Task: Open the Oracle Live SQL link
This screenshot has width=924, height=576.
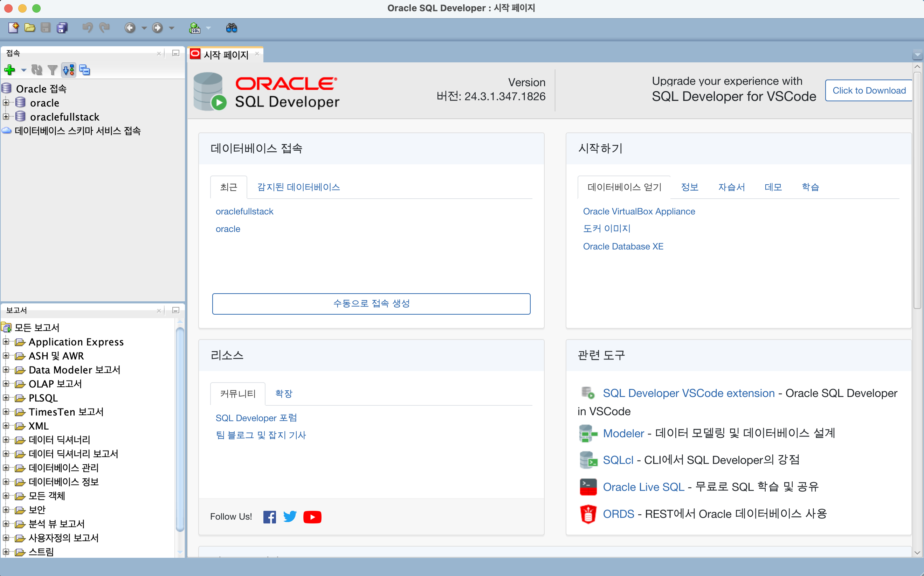Action: (x=643, y=487)
